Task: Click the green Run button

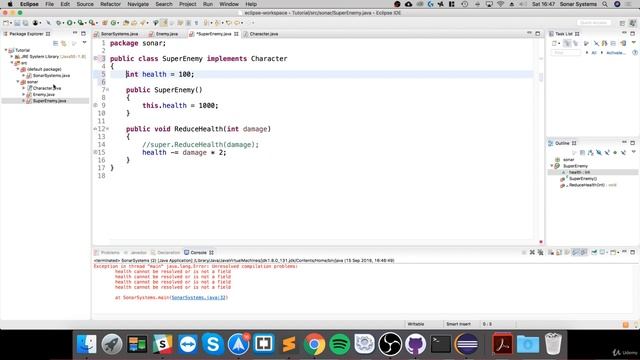Action: click(69, 23)
